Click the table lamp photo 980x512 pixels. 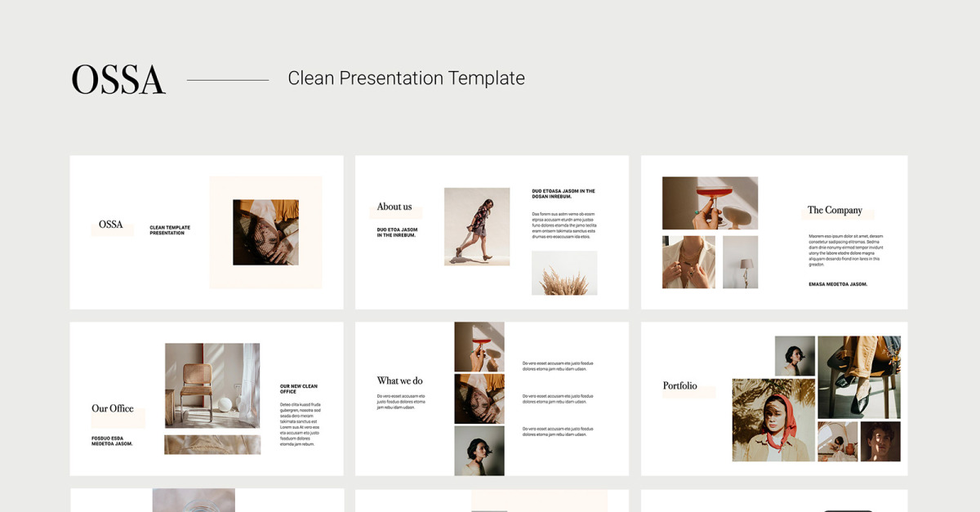pyautogui.click(x=740, y=262)
